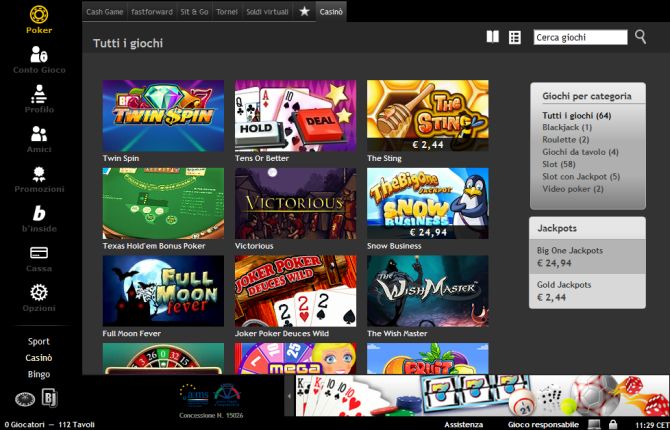Image resolution: width=670 pixels, height=430 pixels.
Task: Click the BJ blackjack card icon
Action: click(49, 398)
